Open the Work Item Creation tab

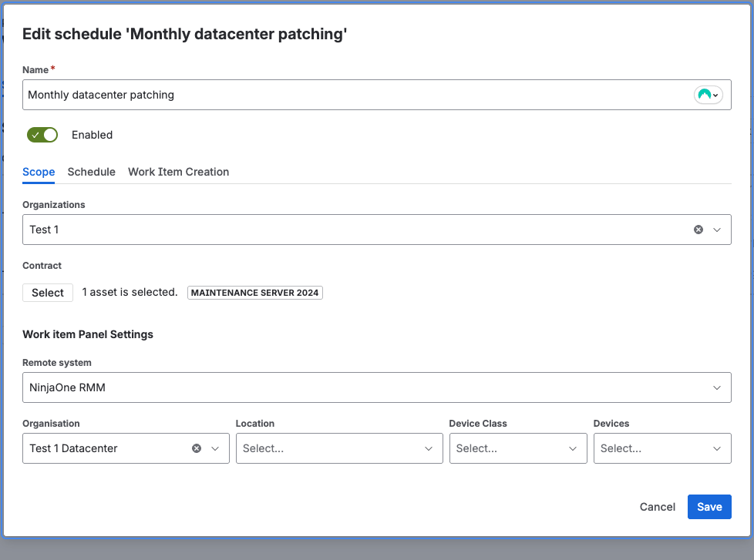(x=178, y=172)
